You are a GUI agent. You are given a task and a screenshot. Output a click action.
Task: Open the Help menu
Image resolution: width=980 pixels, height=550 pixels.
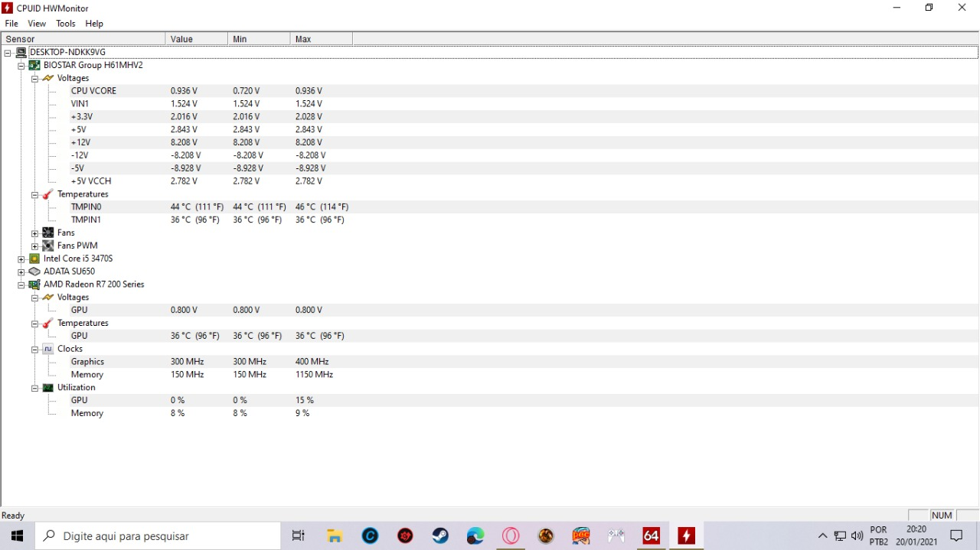click(94, 24)
